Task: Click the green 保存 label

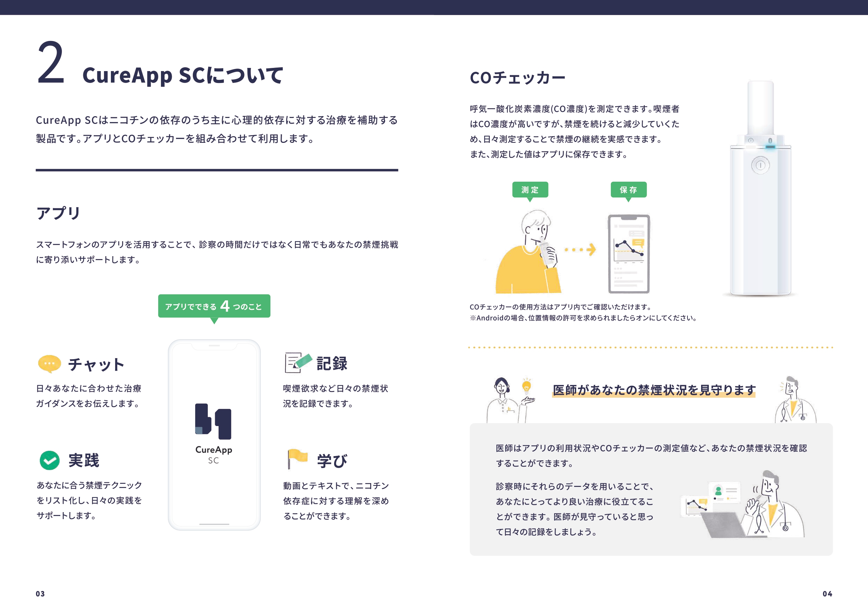Action: [629, 190]
